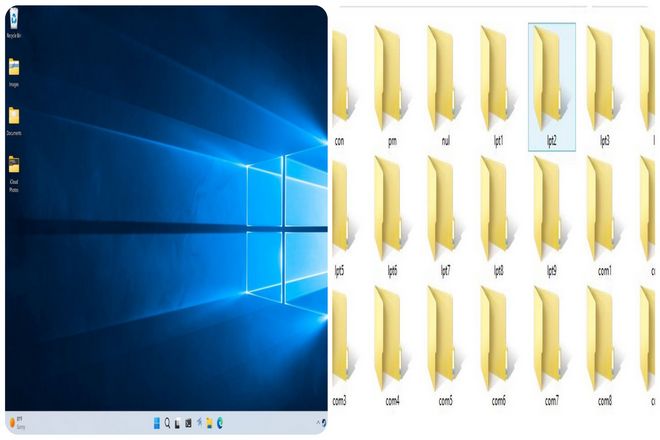
Task: Launch Microsoft Edge from the taskbar
Action: click(x=220, y=423)
